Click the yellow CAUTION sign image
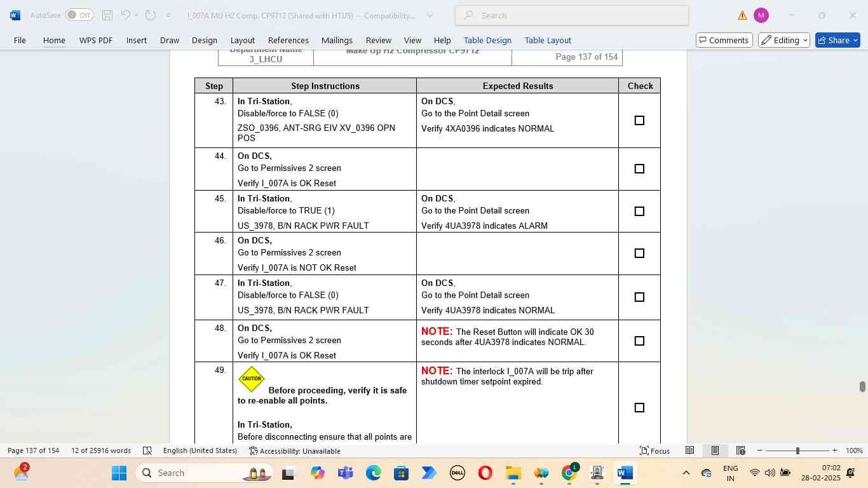868x488 pixels. tap(252, 379)
